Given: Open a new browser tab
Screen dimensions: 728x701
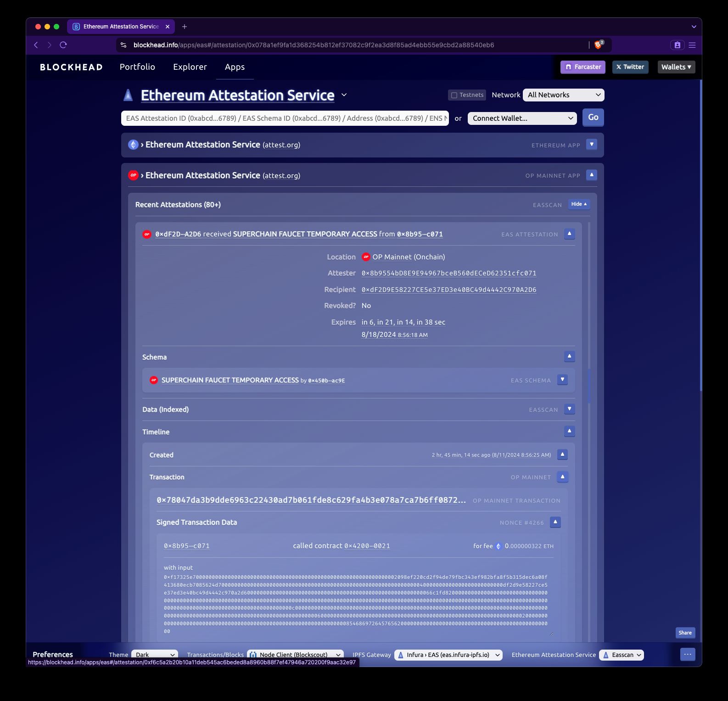Looking at the screenshot, I should [x=185, y=27].
